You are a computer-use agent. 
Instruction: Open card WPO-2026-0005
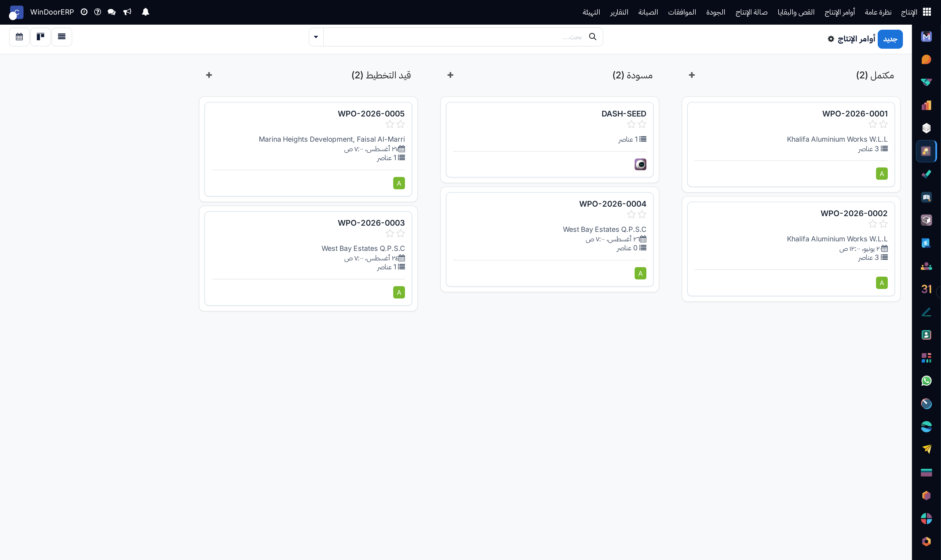pos(308,149)
